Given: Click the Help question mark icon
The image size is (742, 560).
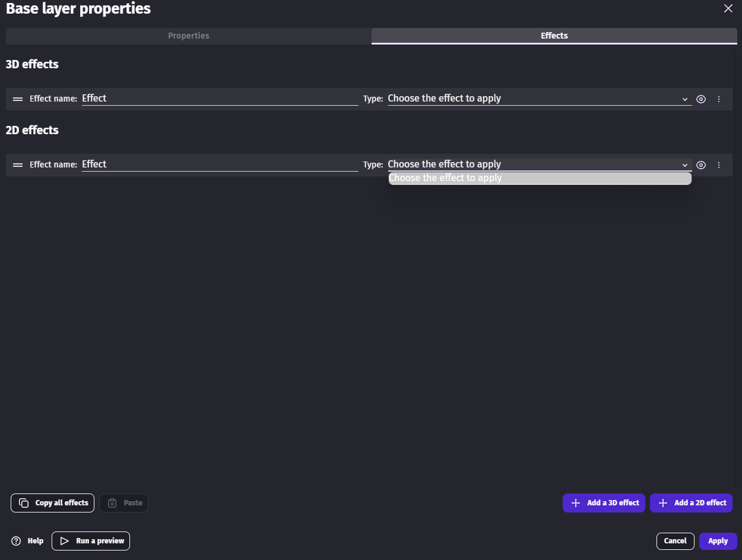Looking at the screenshot, I should (x=17, y=541).
